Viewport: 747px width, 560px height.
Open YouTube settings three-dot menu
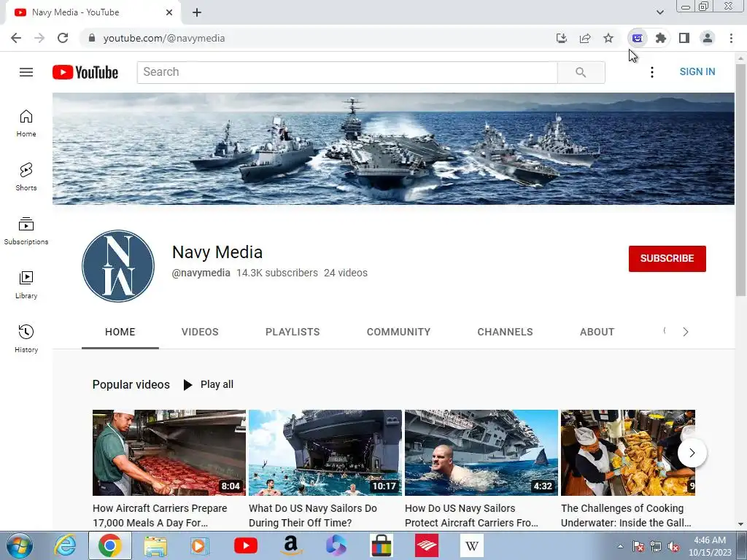[x=651, y=72]
